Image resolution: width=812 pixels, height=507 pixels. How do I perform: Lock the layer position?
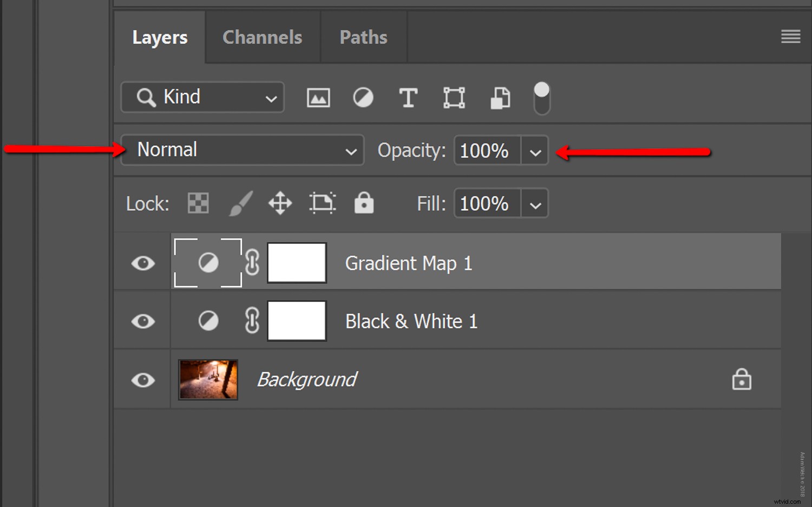[x=280, y=203]
